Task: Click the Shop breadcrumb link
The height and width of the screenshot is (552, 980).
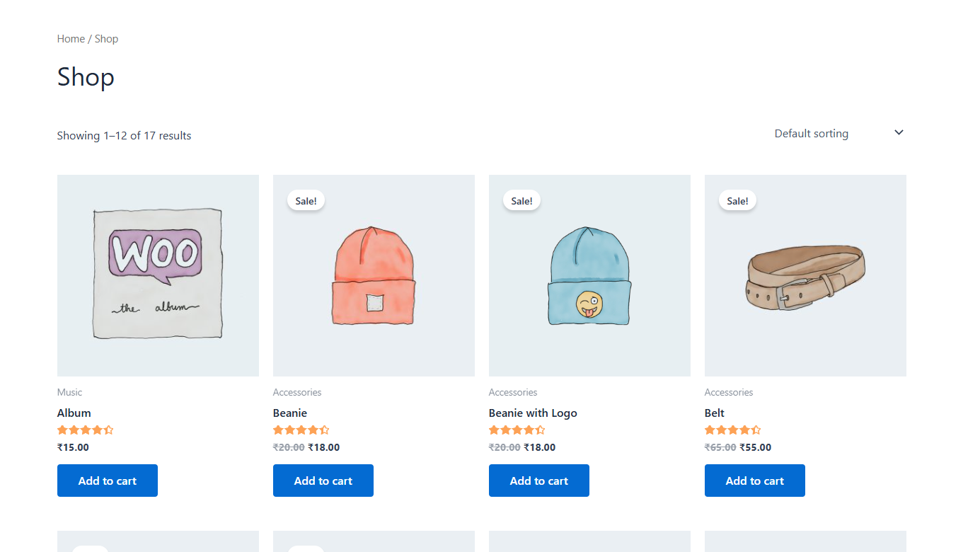Action: [x=106, y=38]
